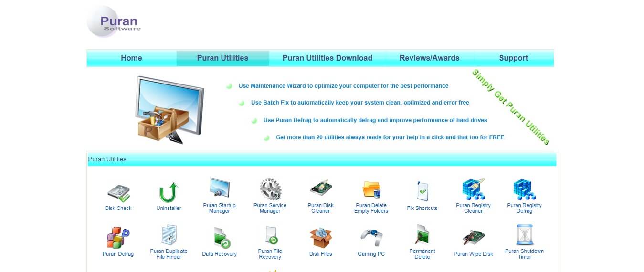The height and width of the screenshot is (272, 644).
Task: Click the 'Simply Get Puran Utilities' green slogan
Action: click(511, 107)
